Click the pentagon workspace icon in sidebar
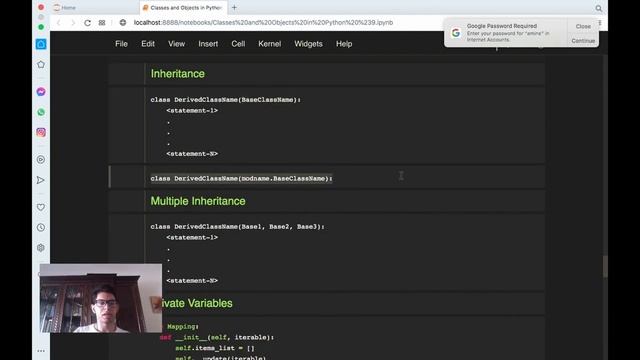 tap(41, 64)
